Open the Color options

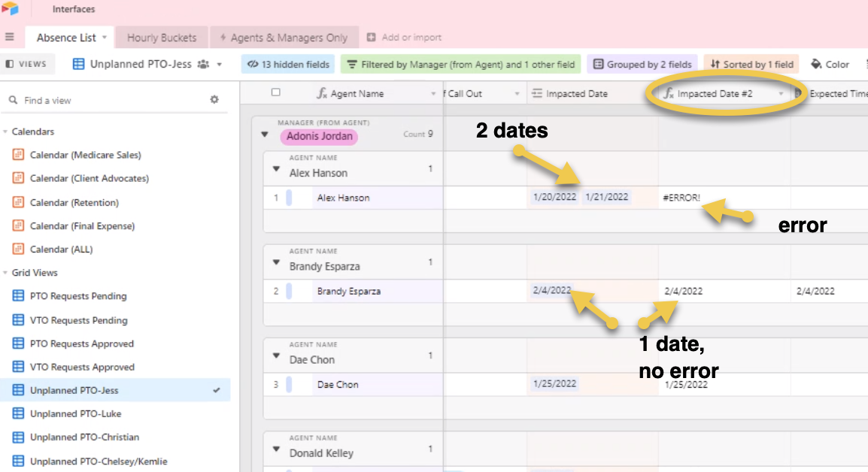(830, 64)
